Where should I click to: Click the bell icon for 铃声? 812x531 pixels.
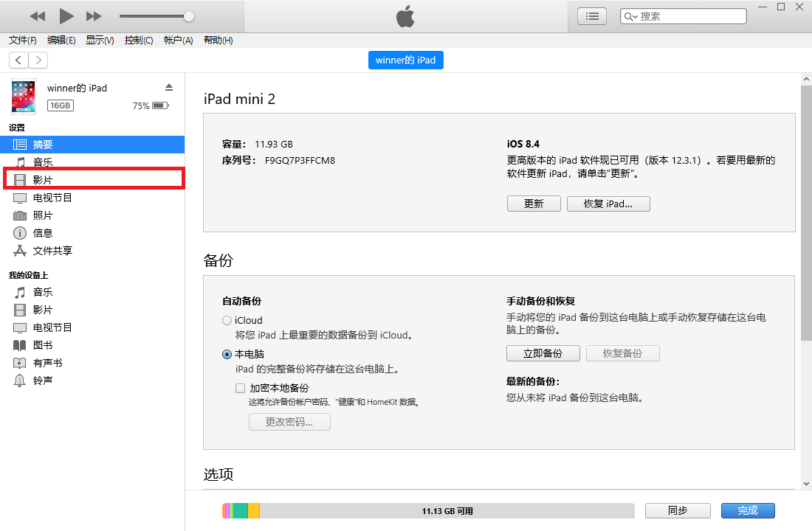click(x=20, y=381)
